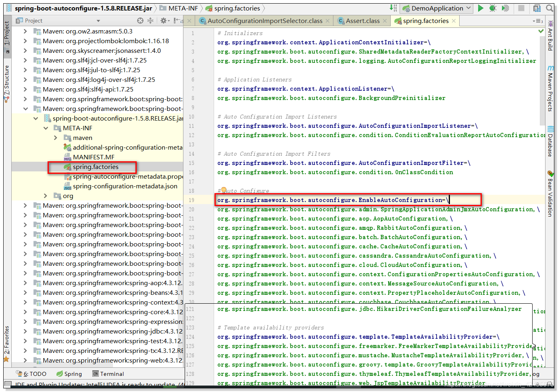This screenshot has width=558, height=392.
Task: Open the Maven Projects side panel
Action: 550,89
